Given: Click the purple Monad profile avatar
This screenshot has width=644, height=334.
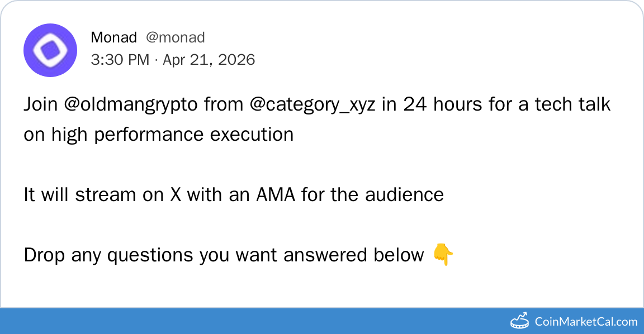Looking at the screenshot, I should (x=50, y=50).
